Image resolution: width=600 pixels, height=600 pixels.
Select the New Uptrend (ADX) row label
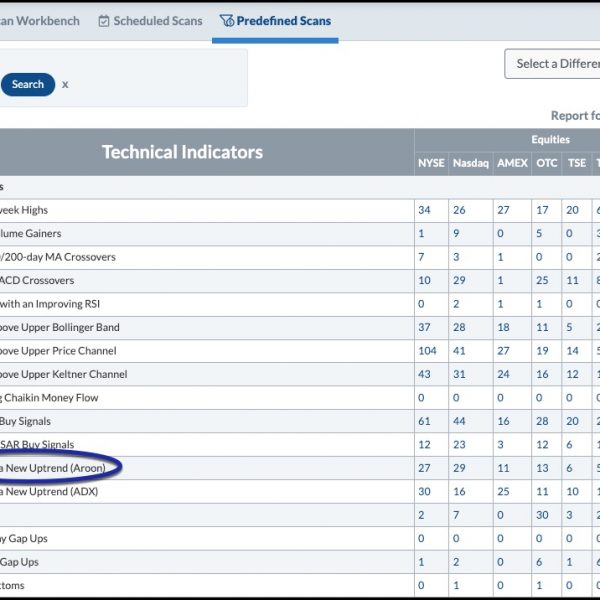click(49, 492)
